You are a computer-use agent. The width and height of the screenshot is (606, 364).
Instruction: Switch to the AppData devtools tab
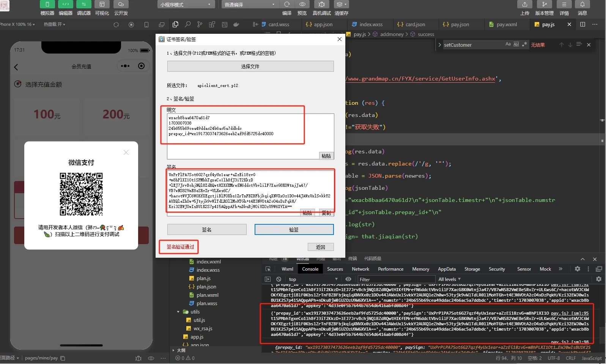[447, 269]
